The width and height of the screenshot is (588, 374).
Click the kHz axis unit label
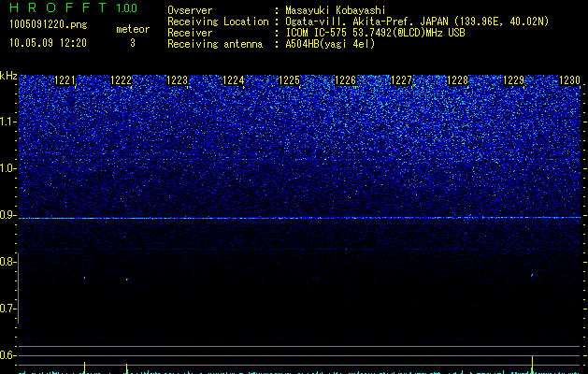(8, 76)
